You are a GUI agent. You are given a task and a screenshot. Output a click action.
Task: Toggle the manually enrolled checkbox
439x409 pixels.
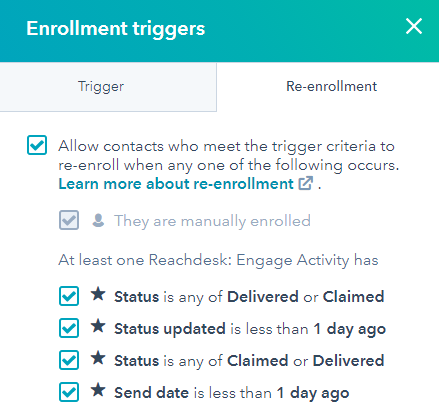[69, 220]
